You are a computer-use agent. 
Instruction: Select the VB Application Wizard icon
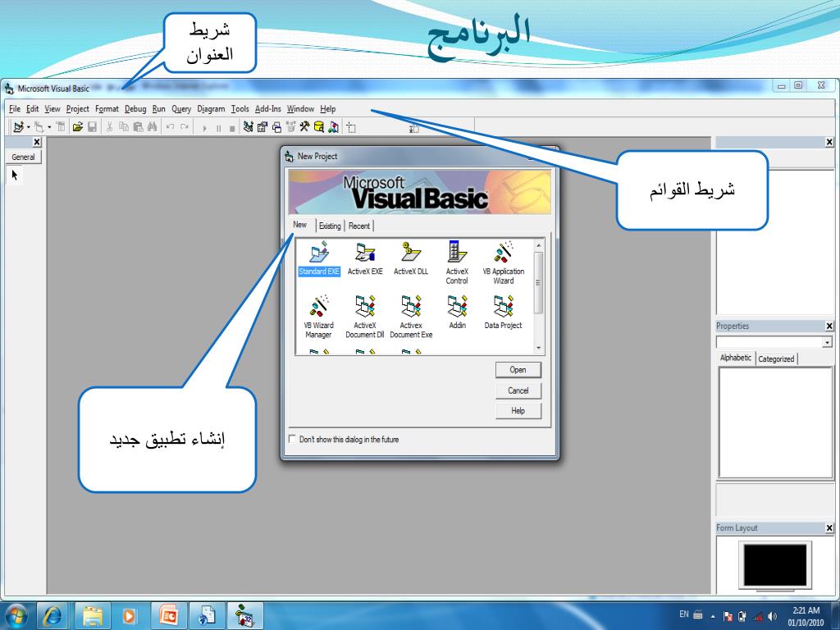pos(503,262)
